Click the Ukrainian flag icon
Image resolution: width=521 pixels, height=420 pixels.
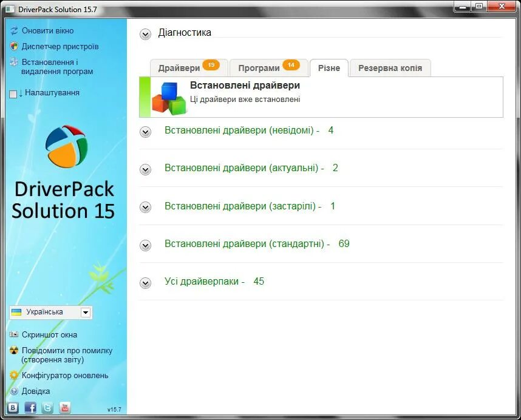pyautogui.click(x=16, y=312)
